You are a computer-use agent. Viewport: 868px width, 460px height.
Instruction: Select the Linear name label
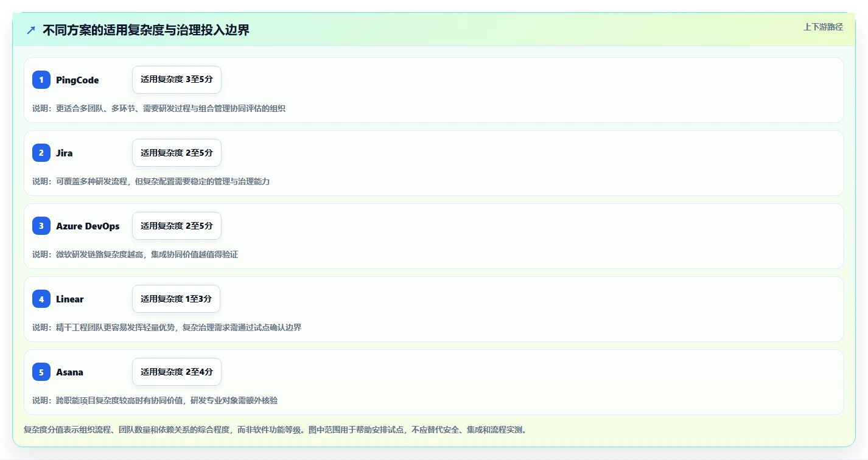[70, 299]
